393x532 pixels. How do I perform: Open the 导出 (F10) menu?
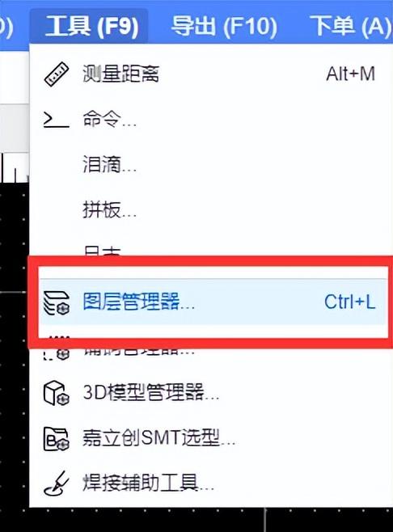point(224,26)
